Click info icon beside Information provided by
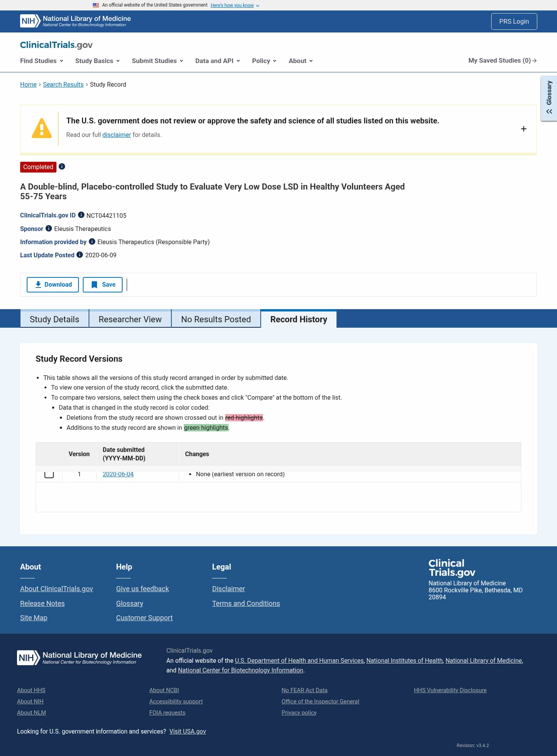557x756 pixels. (92, 241)
